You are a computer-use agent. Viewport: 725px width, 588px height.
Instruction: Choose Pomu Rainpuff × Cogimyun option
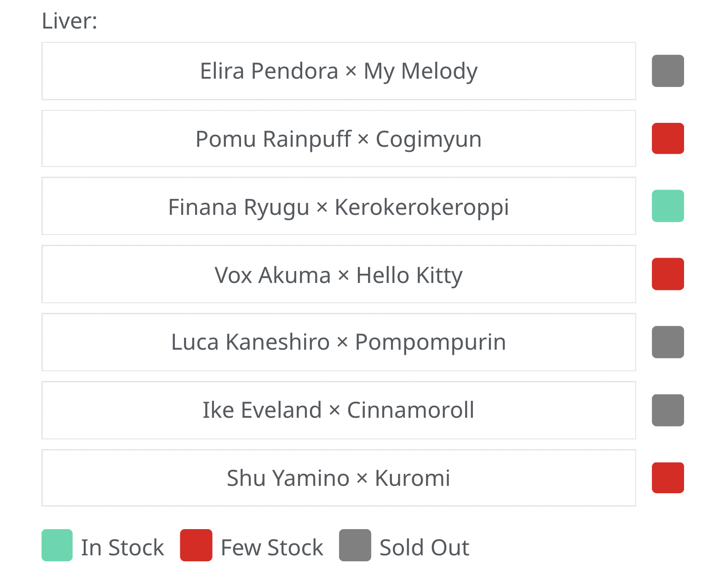click(x=339, y=138)
